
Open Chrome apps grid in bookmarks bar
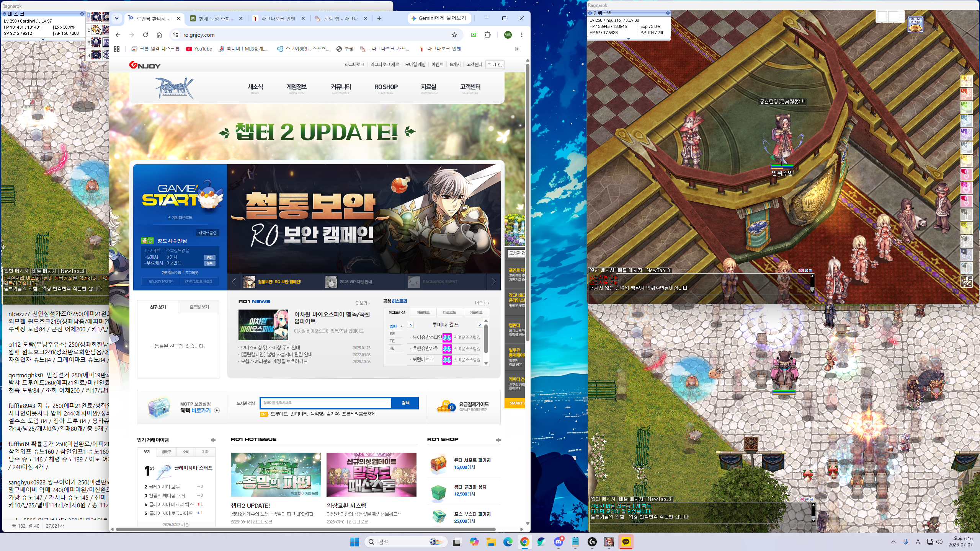tap(117, 49)
